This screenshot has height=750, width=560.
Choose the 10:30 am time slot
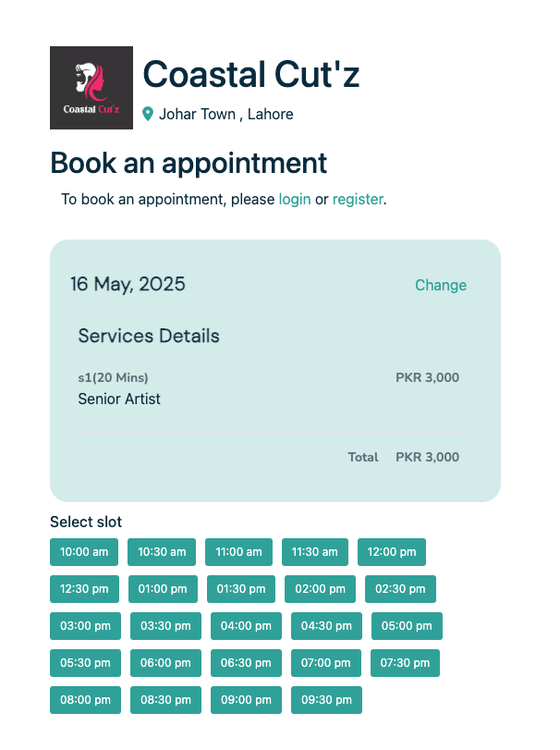pyautogui.click(x=162, y=552)
